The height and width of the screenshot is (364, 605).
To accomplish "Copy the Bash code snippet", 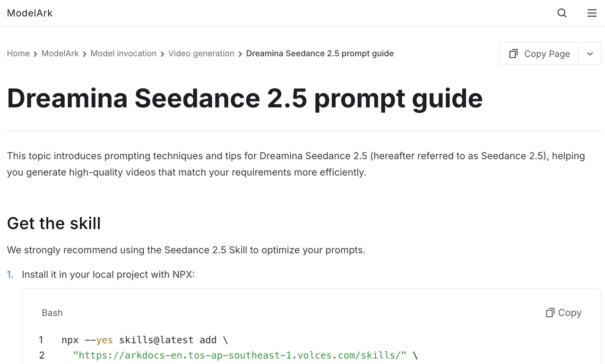I will (564, 313).
